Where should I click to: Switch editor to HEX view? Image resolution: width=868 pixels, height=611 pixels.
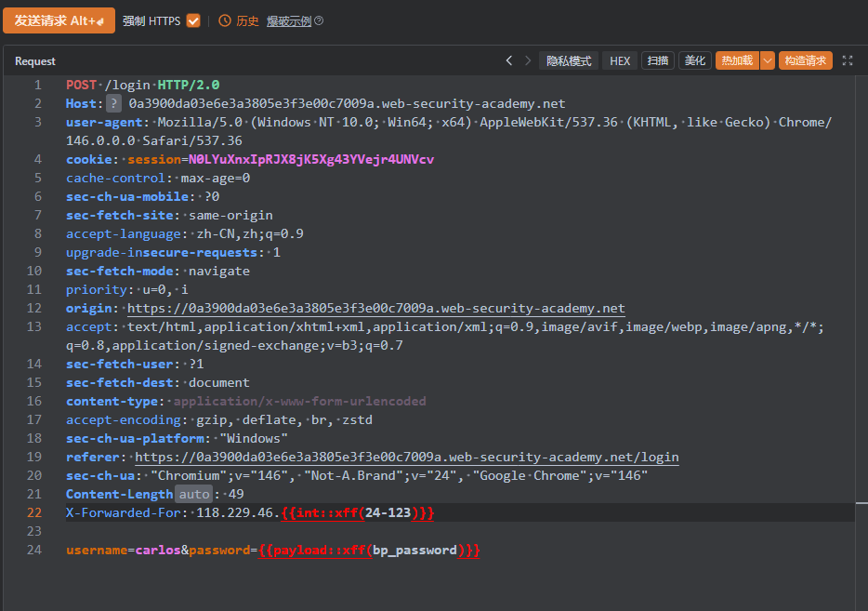620,60
